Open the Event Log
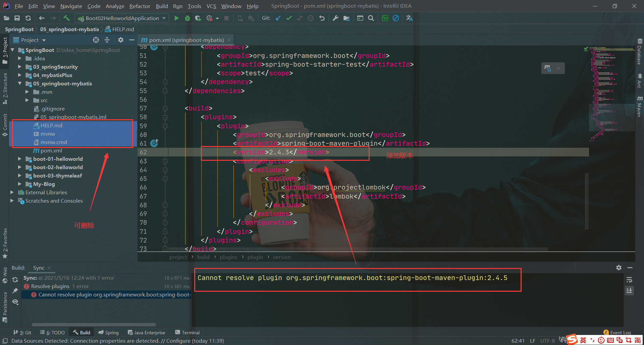This screenshot has height=345, width=644. pos(617,333)
